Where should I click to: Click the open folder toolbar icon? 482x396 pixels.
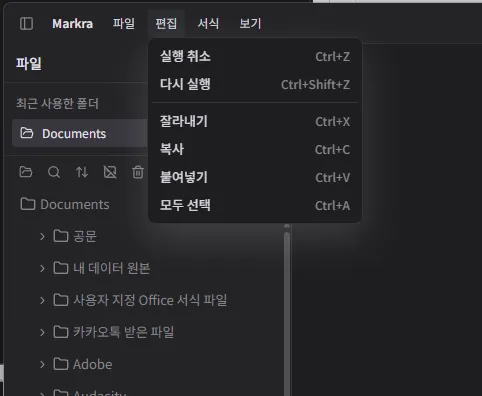coord(26,172)
